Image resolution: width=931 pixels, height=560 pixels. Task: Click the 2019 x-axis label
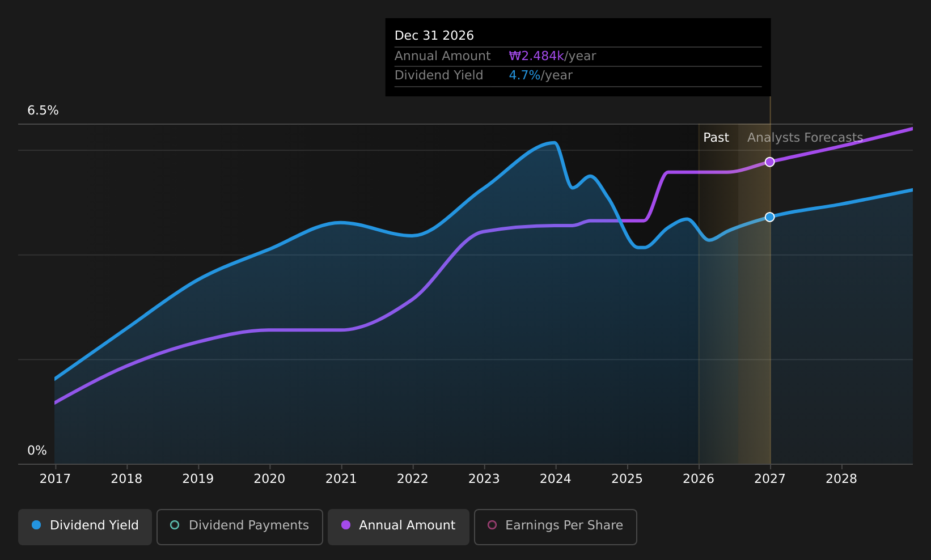[x=198, y=479]
